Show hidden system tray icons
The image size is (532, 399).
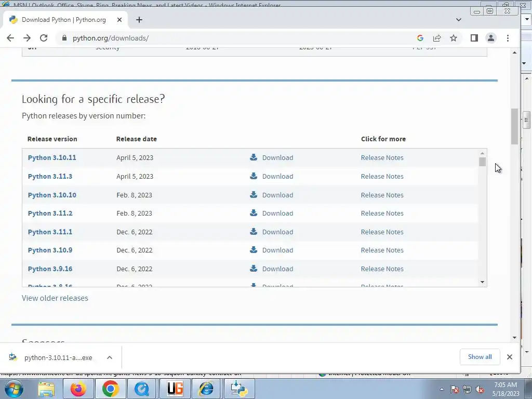pos(442,389)
